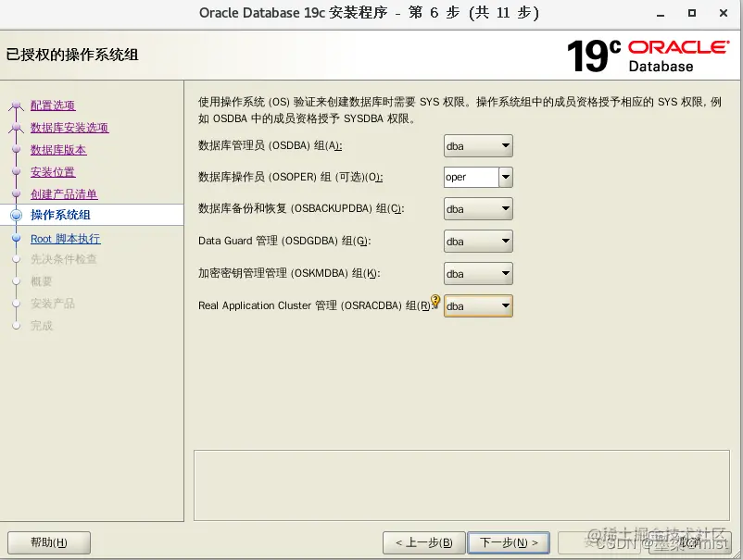Open the OSOPER group dropdown arrow
The height and width of the screenshot is (560, 743).
[506, 177]
